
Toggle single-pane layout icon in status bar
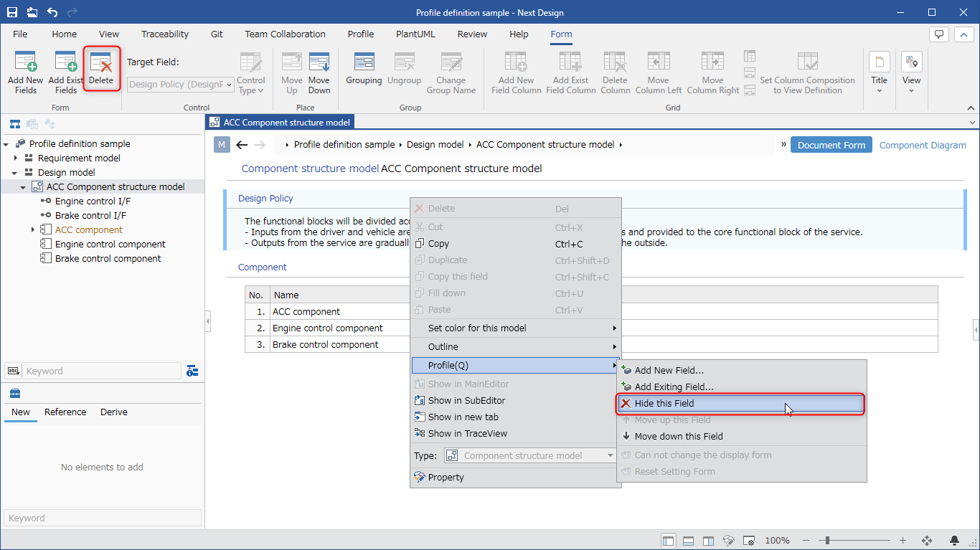668,540
